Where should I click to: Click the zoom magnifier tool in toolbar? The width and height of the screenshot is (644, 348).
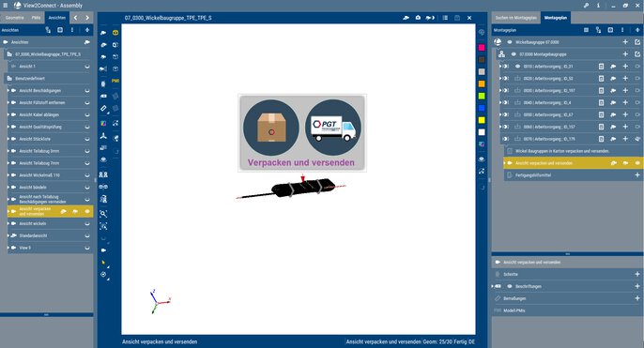pyautogui.click(x=103, y=214)
